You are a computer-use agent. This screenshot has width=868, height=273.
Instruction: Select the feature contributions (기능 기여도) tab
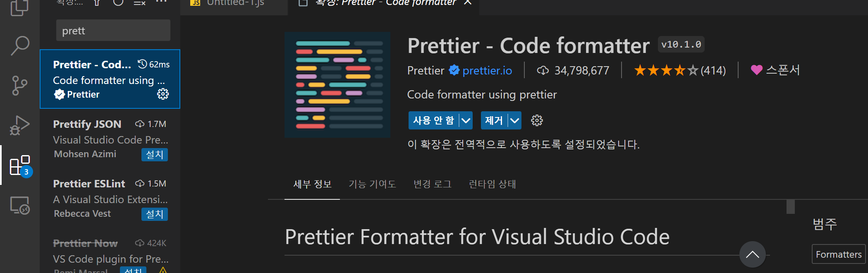click(x=372, y=184)
